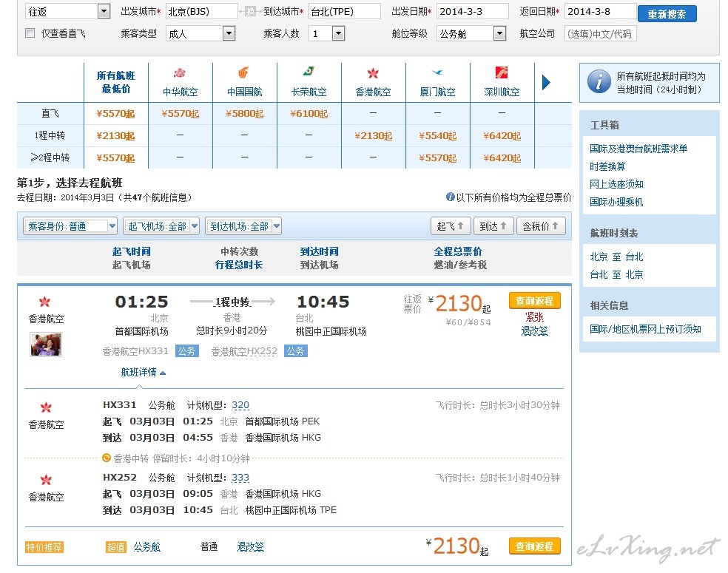This screenshot has width=728, height=573.
Task: Click the 退改签 link under 紧张
Action: [534, 331]
